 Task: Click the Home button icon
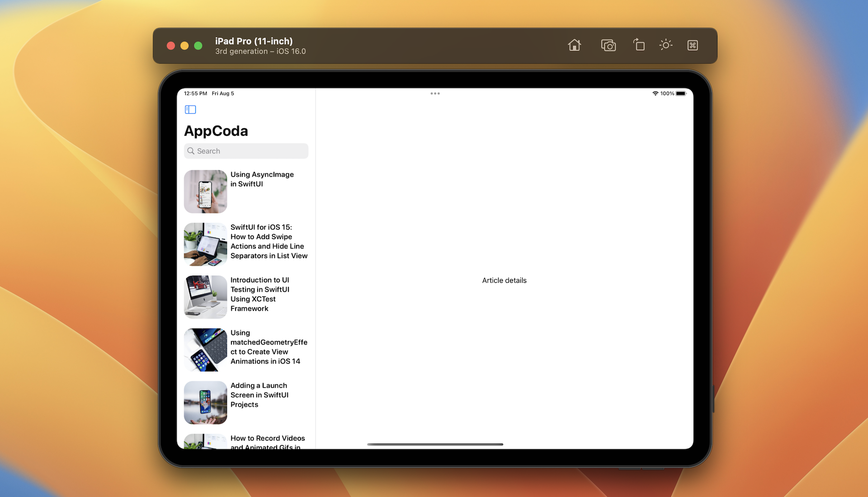[574, 45]
